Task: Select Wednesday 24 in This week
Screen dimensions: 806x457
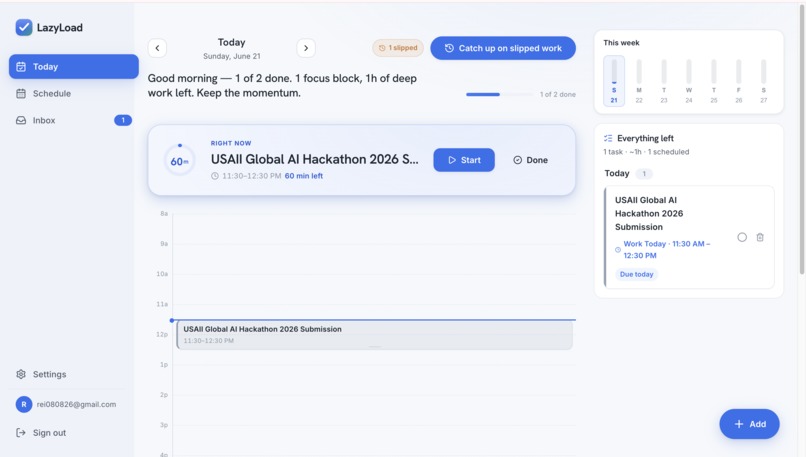Action: click(x=689, y=81)
